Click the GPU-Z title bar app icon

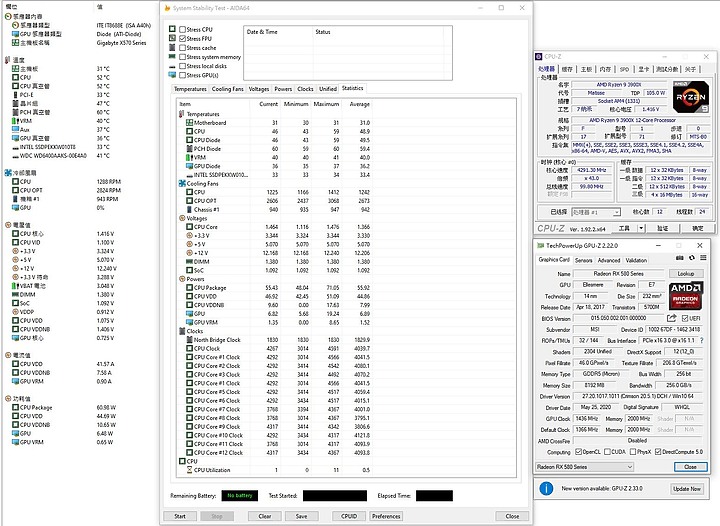pyautogui.click(x=540, y=246)
